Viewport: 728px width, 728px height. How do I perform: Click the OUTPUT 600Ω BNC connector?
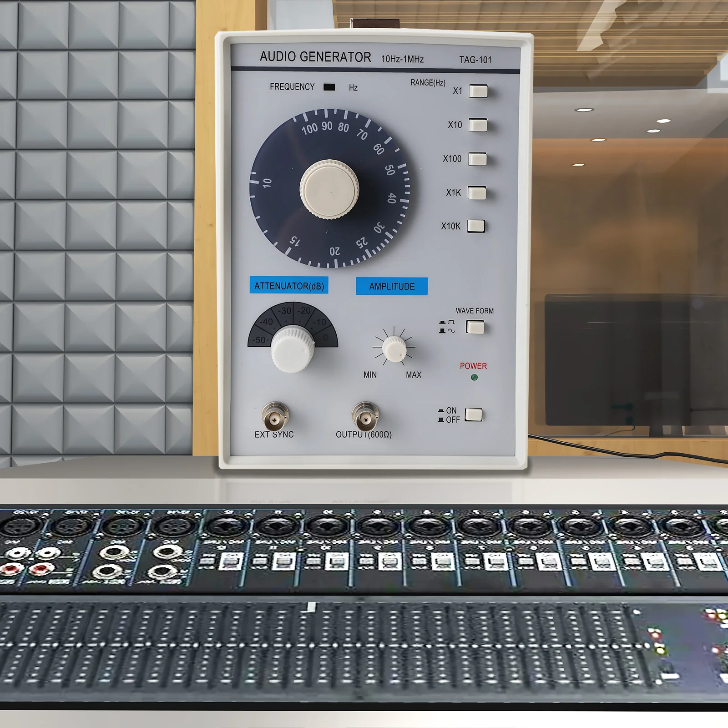pos(365,416)
